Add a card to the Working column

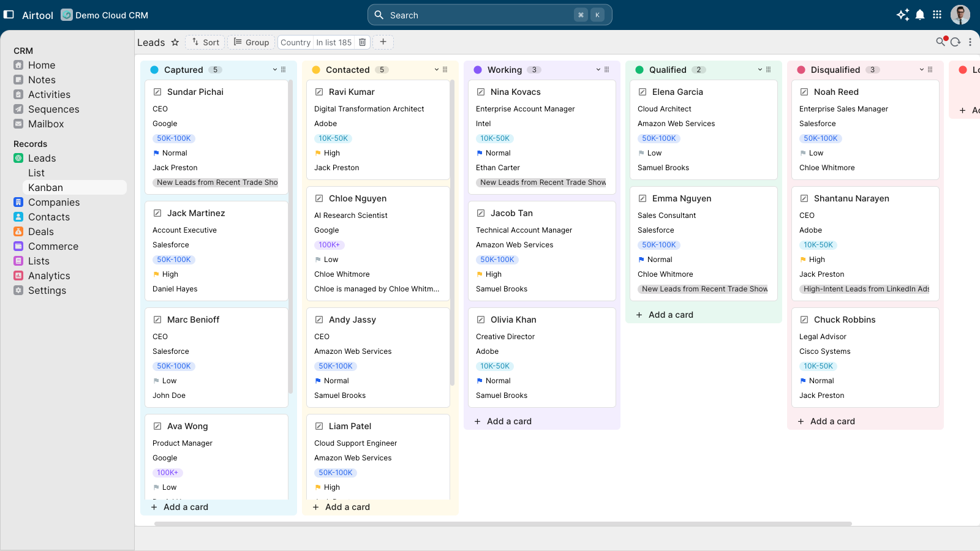(503, 421)
